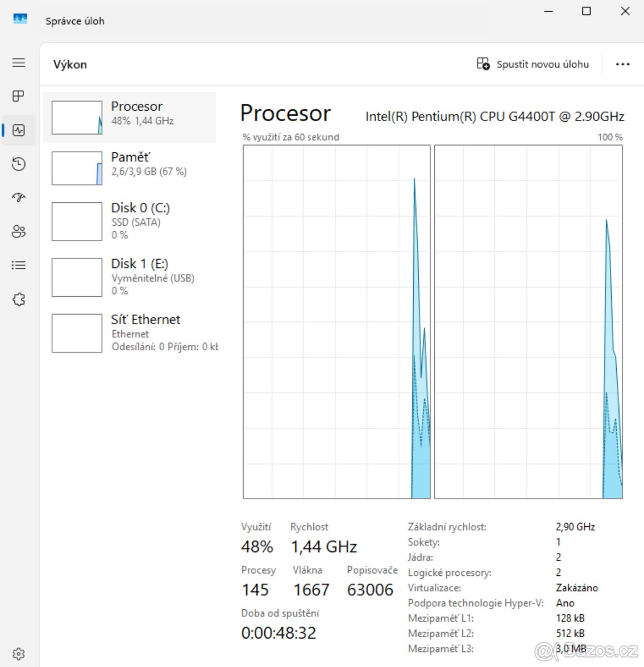Click the 63006 handles count
Viewport: 644px width, 667px height.
pyautogui.click(x=370, y=590)
